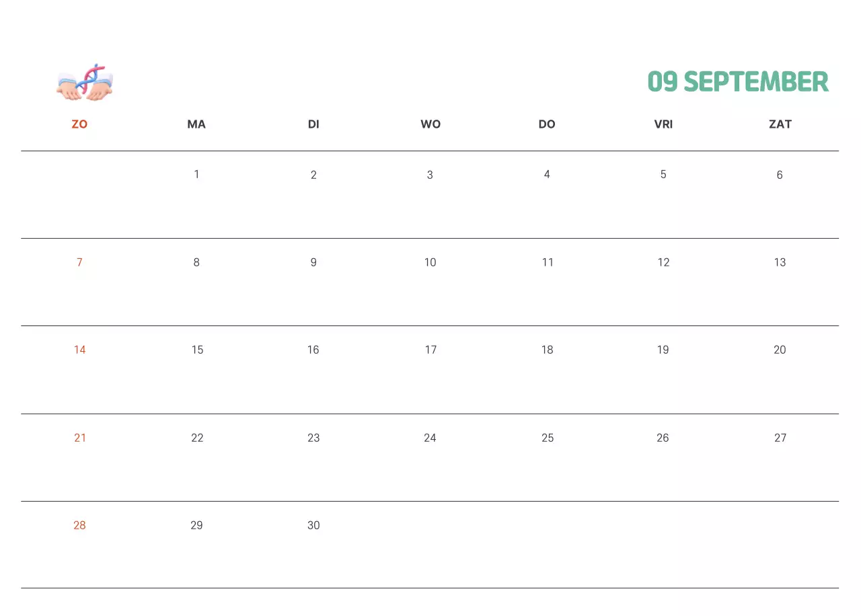This screenshot has width=861, height=616.
Task: Click the ZO day header
Action: 79,124
